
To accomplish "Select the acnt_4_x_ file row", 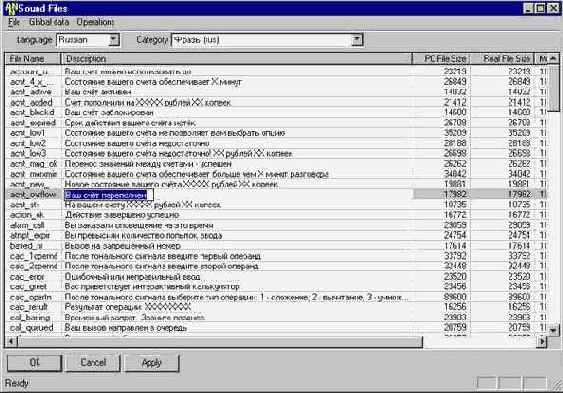I will coord(276,82).
